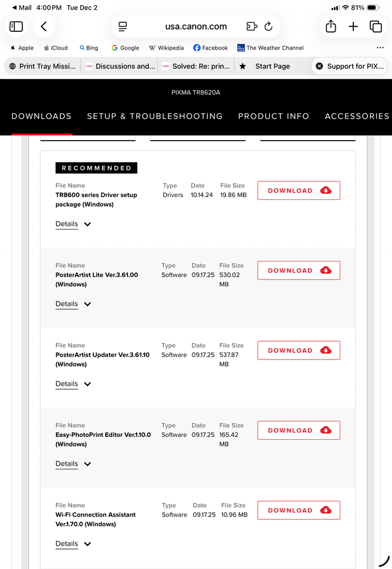The image size is (392, 569).
Task: Expand Details for Wi-Fi Connection Assistant
Action: point(73,544)
